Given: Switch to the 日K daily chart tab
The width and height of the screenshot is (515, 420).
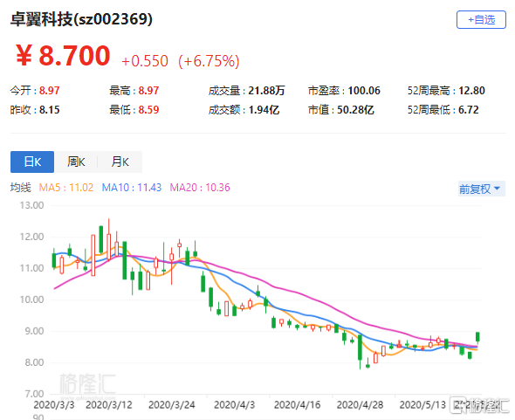Looking at the screenshot, I should tap(32, 162).
